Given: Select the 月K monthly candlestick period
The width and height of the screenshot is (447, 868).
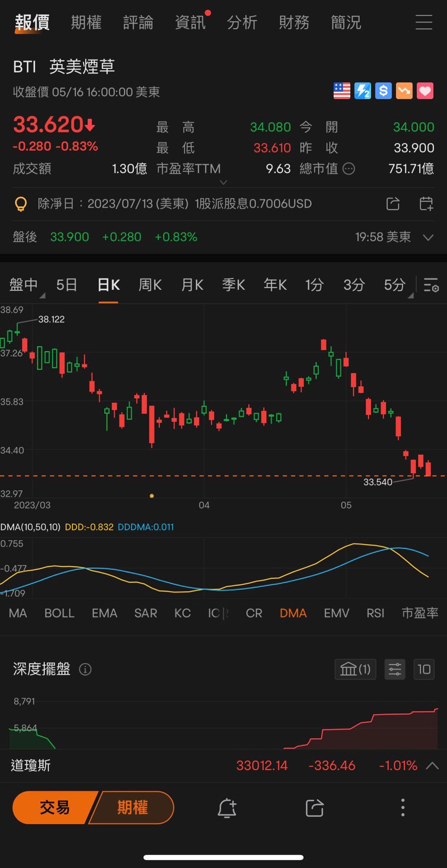Looking at the screenshot, I should pos(192,285).
